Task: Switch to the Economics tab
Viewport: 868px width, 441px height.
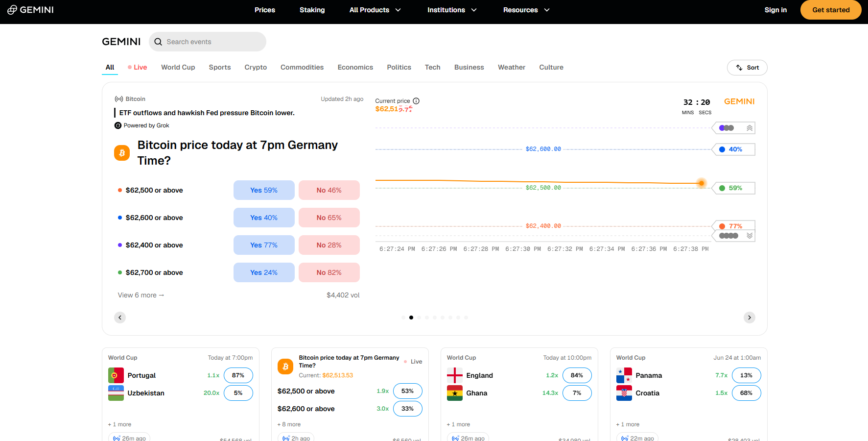Action: (x=355, y=67)
